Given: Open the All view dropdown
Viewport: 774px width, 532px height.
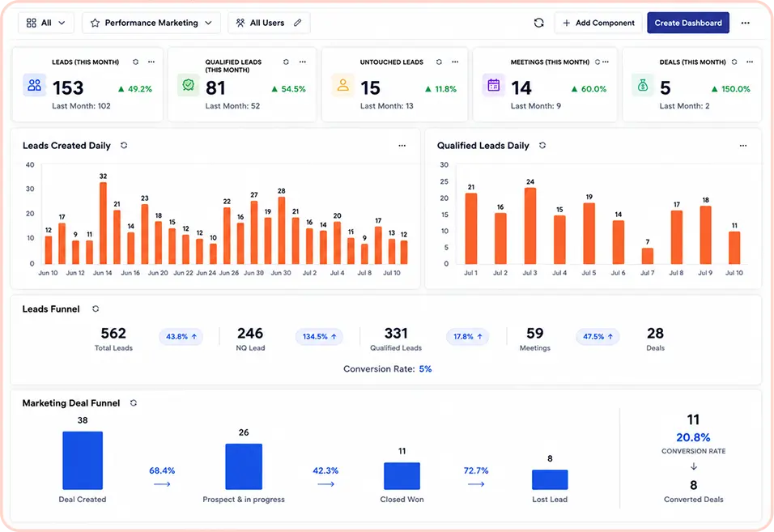Looking at the screenshot, I should (x=46, y=23).
